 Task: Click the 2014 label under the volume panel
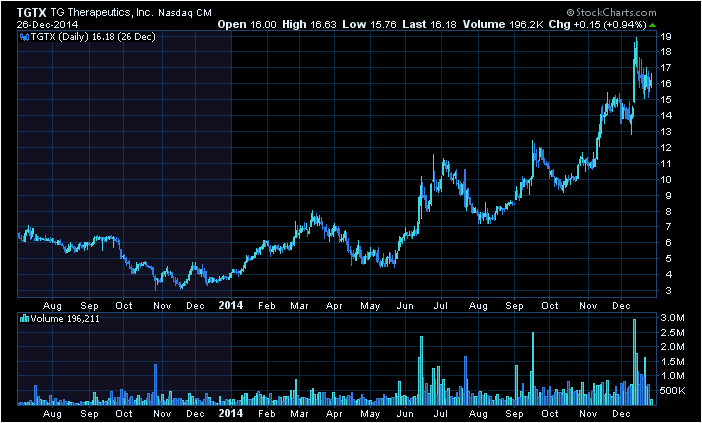tap(231, 413)
